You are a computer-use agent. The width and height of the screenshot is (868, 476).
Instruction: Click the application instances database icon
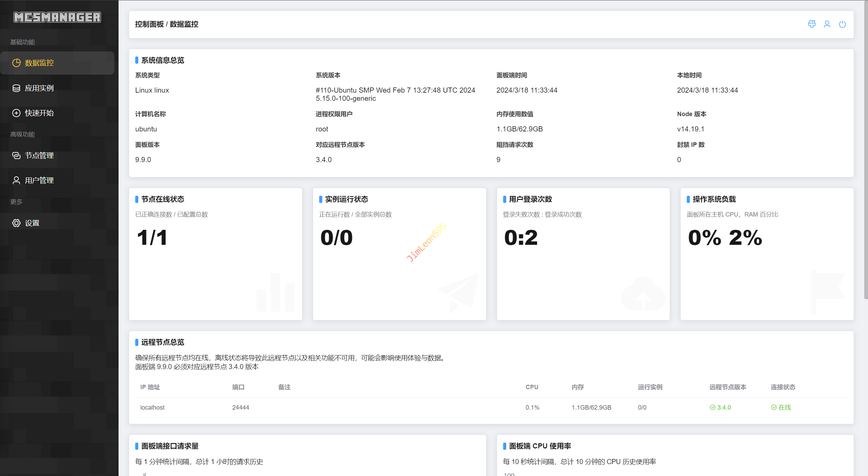(16, 88)
